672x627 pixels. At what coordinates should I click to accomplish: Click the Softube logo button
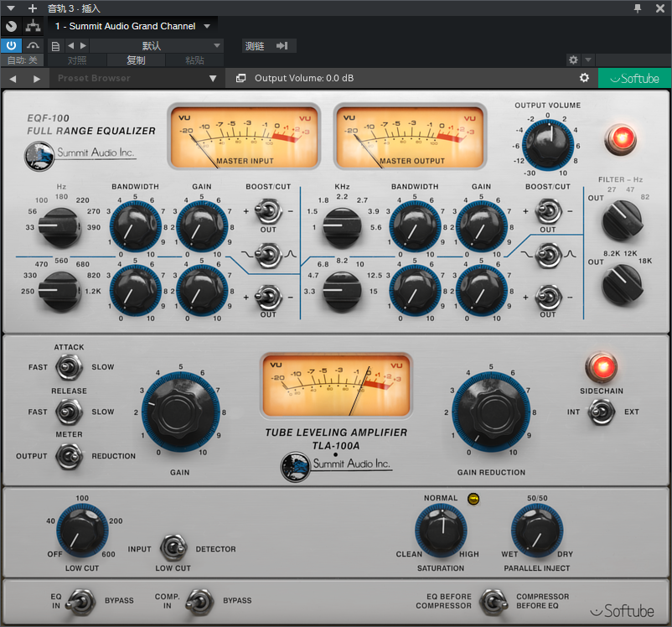635,78
